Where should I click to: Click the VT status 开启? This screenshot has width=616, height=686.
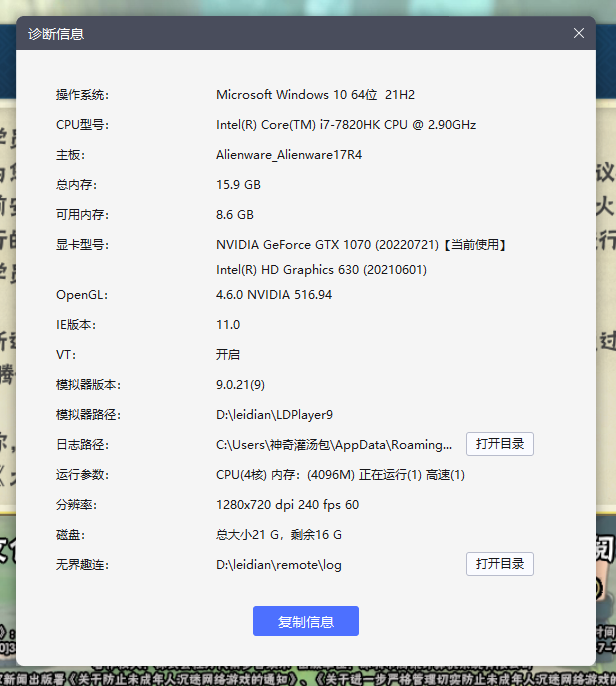coord(228,355)
